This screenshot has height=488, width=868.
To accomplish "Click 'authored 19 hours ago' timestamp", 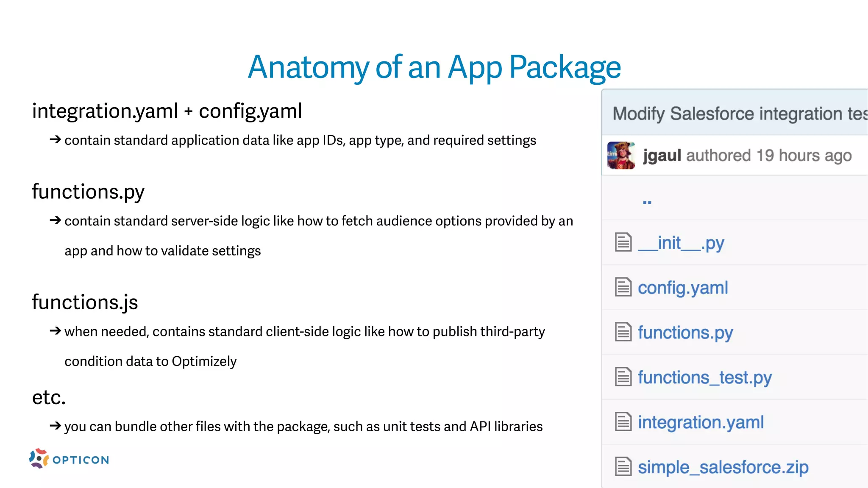I will pos(769,156).
